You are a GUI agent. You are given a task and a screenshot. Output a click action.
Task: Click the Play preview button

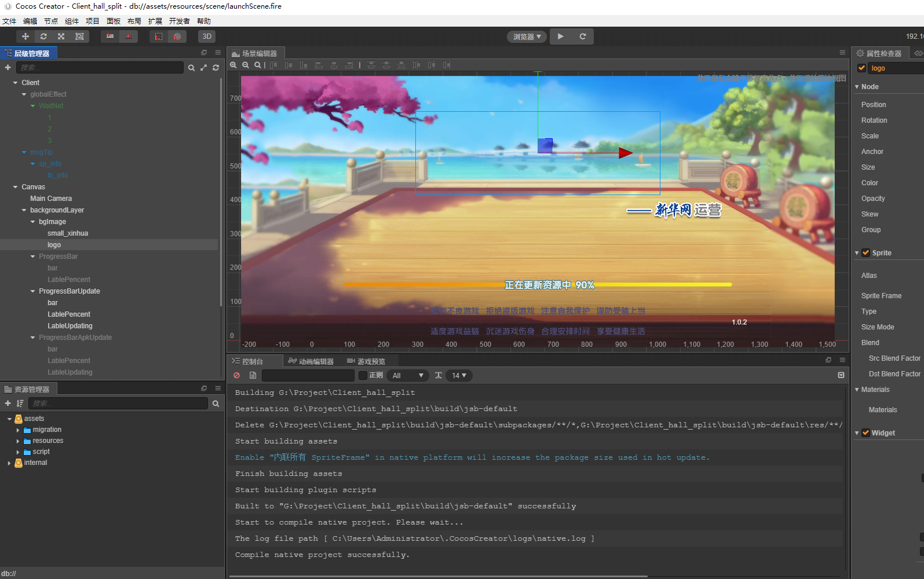[x=560, y=36]
